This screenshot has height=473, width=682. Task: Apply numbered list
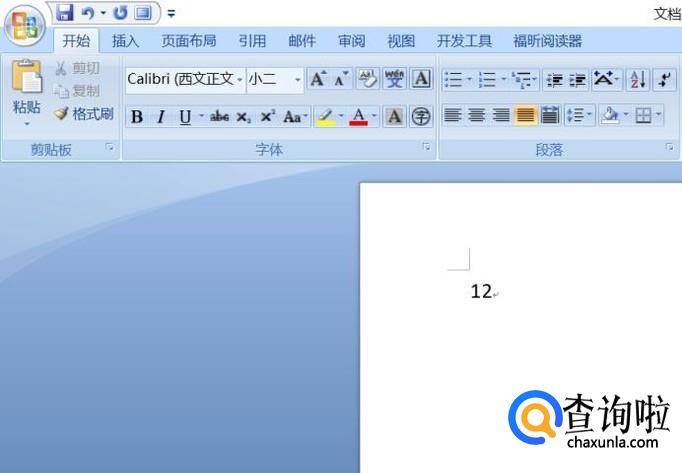(488, 80)
